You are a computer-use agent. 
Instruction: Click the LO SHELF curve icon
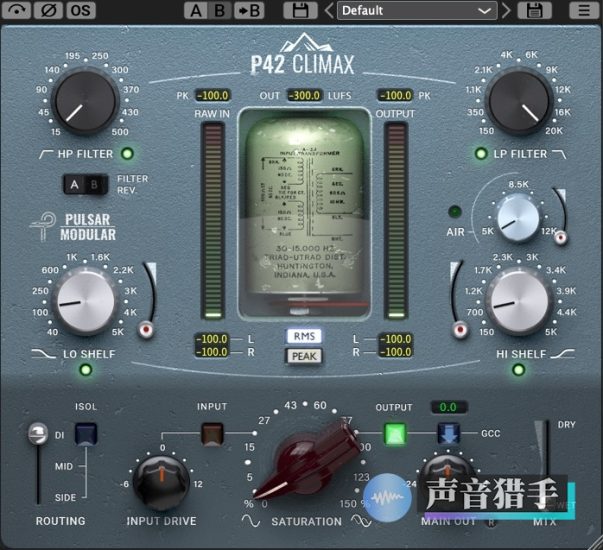click(43, 354)
